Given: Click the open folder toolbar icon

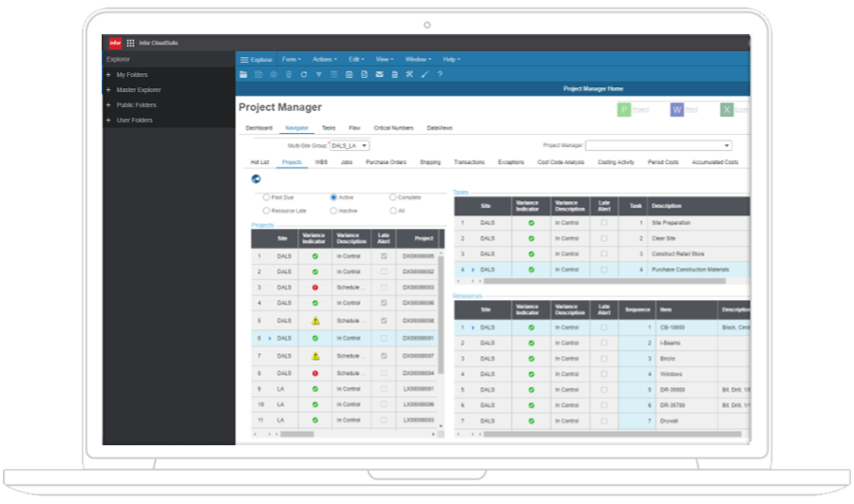Looking at the screenshot, I should [x=243, y=75].
